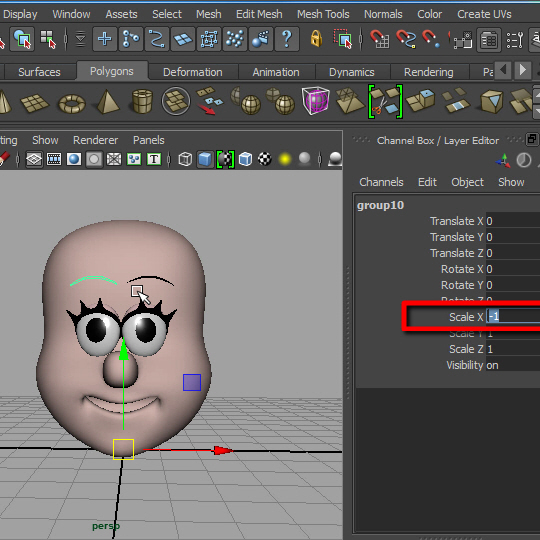Toggle the viewport grid icon
Viewport: 540px width, 540px height.
click(x=34, y=159)
